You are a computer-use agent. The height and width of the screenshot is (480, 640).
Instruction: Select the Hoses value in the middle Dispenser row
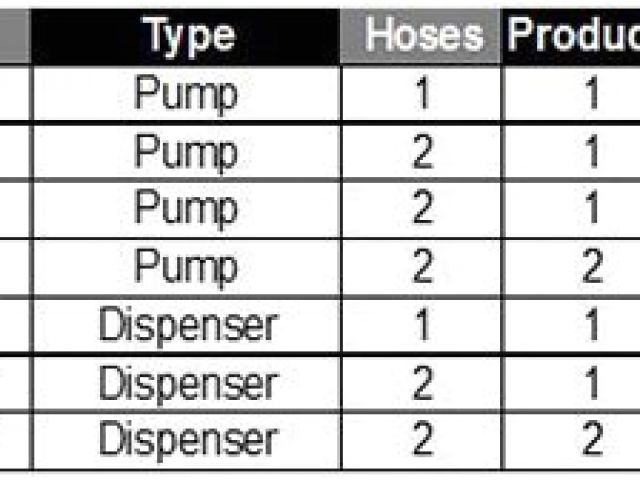[423, 382]
